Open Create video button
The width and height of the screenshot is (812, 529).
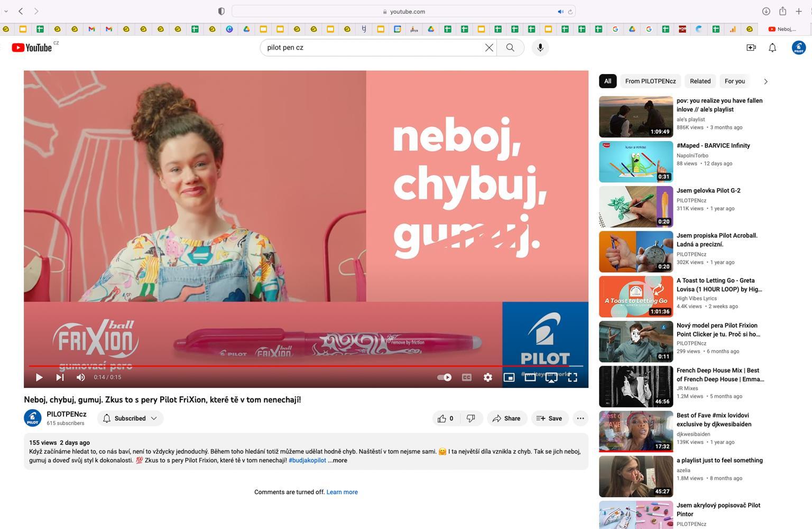tap(751, 48)
